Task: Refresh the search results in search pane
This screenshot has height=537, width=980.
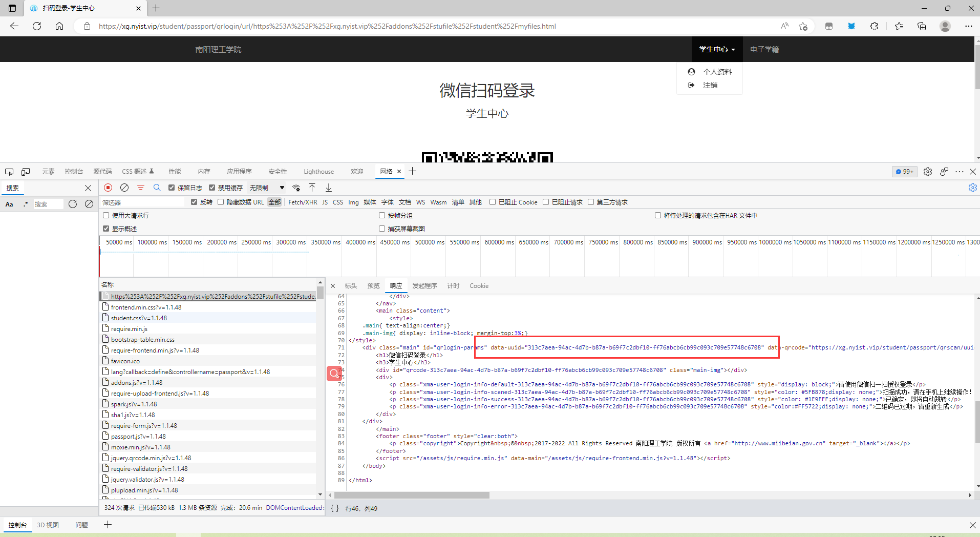Action: pyautogui.click(x=73, y=204)
